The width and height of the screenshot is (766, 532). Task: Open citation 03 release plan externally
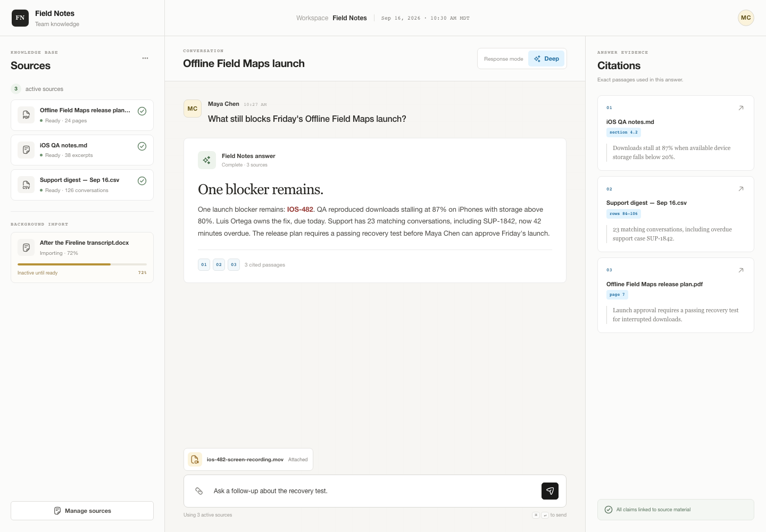click(x=740, y=270)
